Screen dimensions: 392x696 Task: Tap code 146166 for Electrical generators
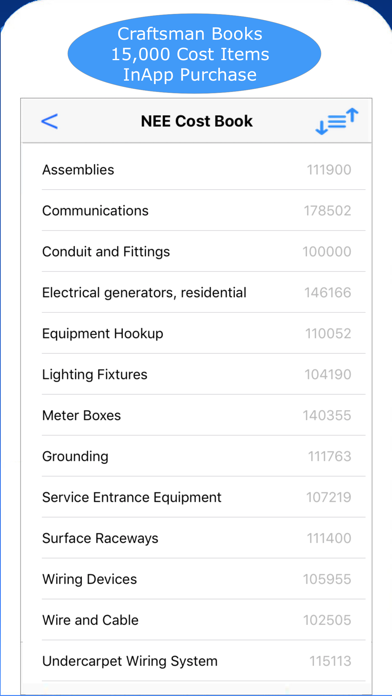pyautogui.click(x=328, y=293)
